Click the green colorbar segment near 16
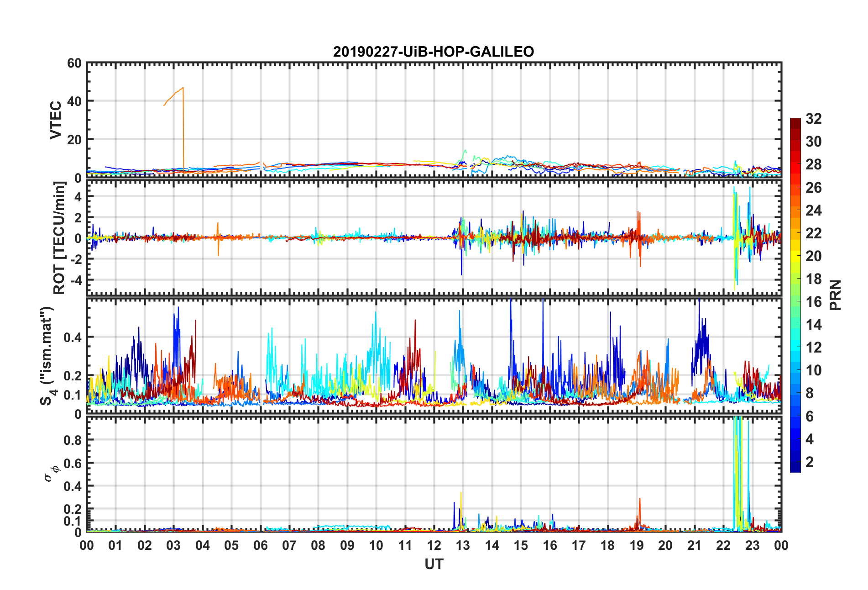868x590 pixels. [795, 301]
